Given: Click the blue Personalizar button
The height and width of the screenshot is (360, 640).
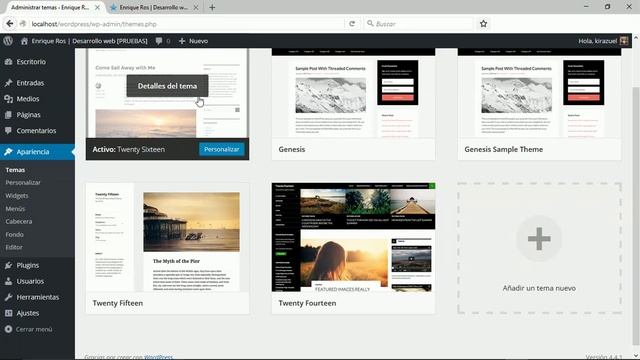Looking at the screenshot, I should point(222,149).
